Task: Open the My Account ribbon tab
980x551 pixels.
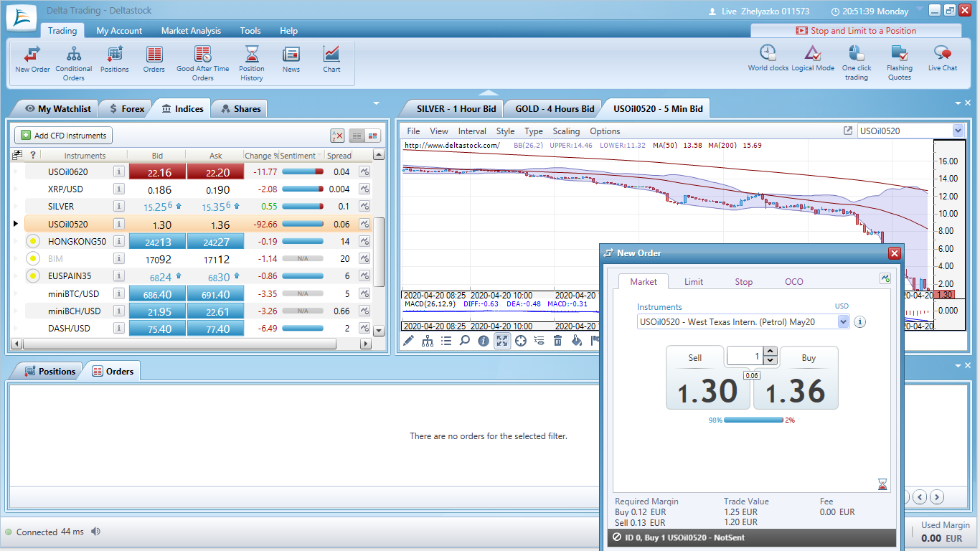Action: point(119,31)
